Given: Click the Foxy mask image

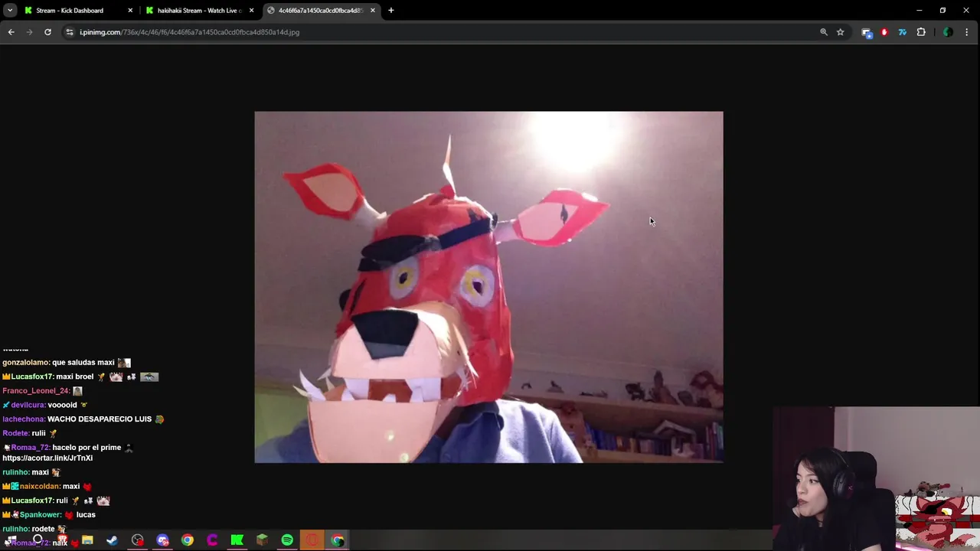Looking at the screenshot, I should (x=488, y=287).
